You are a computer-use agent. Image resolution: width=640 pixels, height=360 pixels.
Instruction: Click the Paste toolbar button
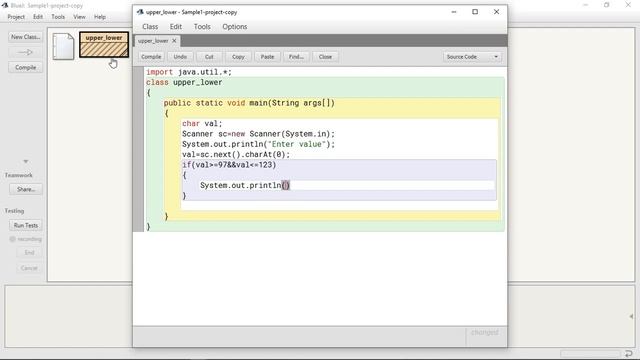[267, 57]
